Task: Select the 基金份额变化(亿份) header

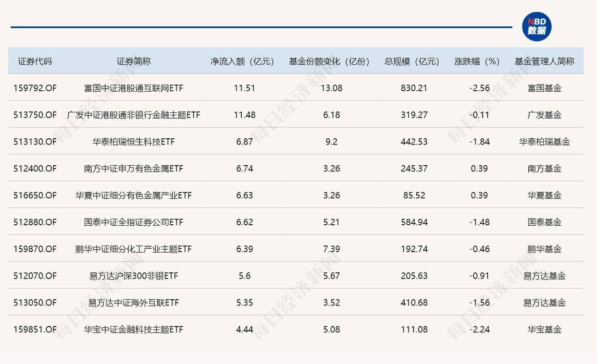Action: pos(330,61)
